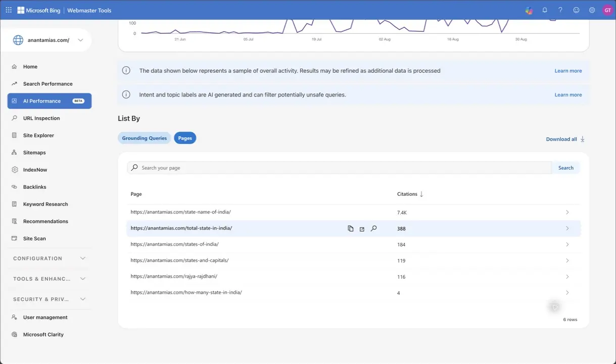This screenshot has height=364, width=616.
Task: Click Learn more for AI labels notice
Action: point(568,95)
